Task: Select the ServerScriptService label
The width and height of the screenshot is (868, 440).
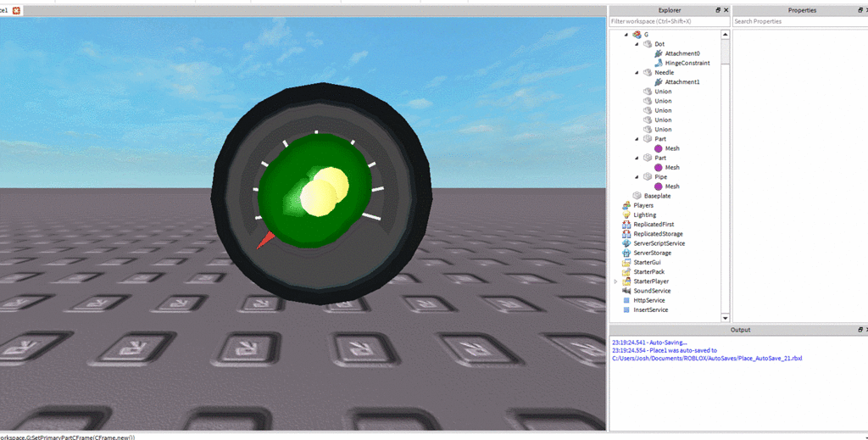Action: pos(659,243)
